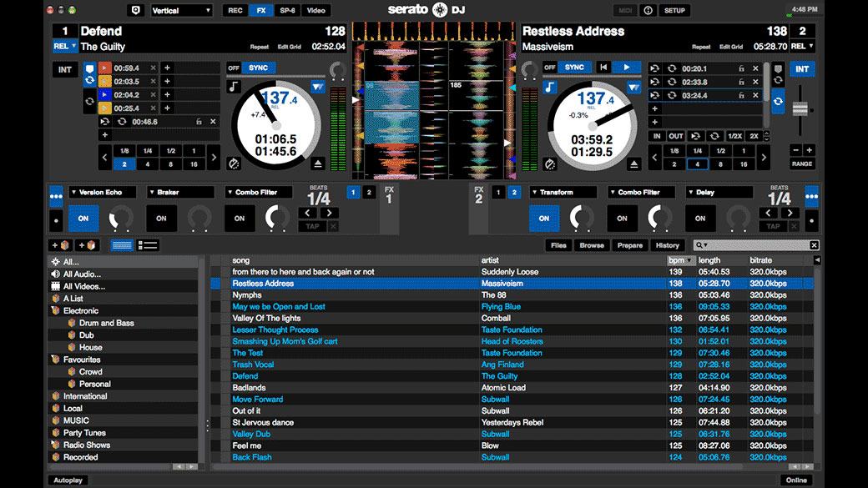This screenshot has height=488, width=868.
Task: Open the Version Echo effect dropdown
Action: 103,193
